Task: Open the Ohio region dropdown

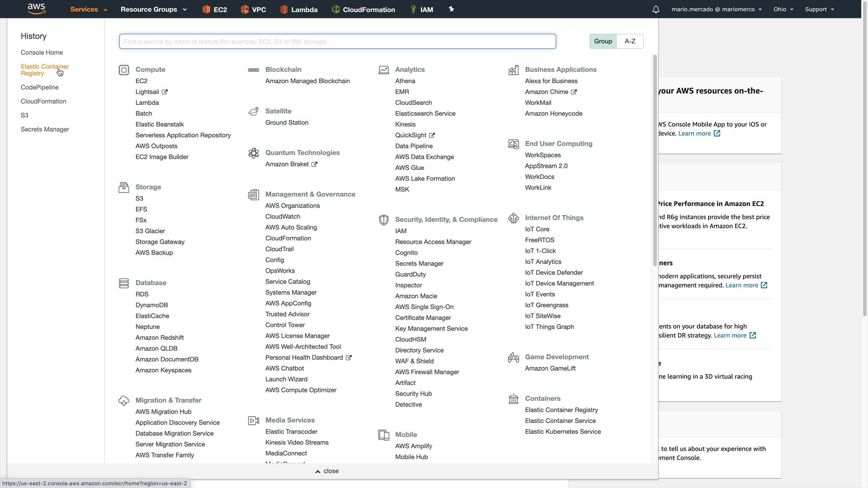Action: pos(783,9)
